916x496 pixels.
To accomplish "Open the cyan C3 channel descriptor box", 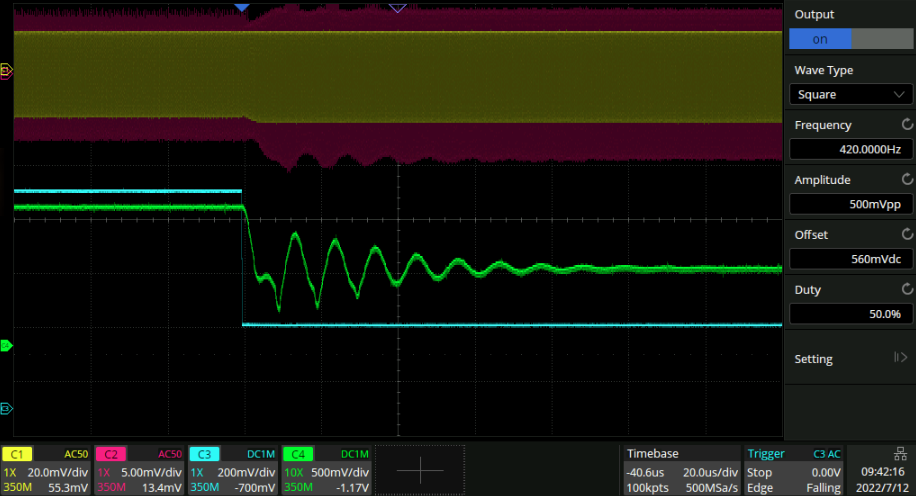I will click(232, 470).
